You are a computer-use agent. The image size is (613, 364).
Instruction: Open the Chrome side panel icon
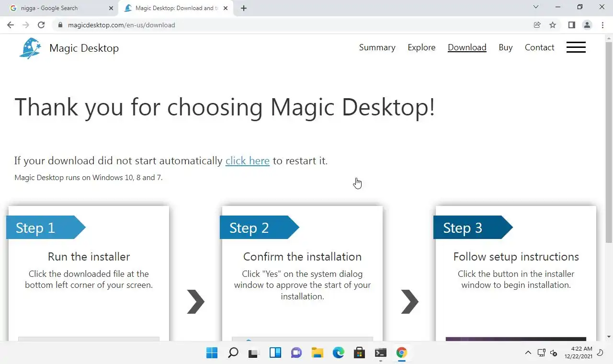(571, 25)
